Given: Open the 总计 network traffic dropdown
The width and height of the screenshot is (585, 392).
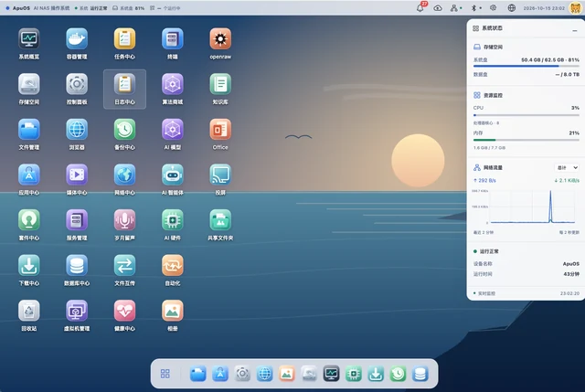Looking at the screenshot, I should pyautogui.click(x=567, y=167).
